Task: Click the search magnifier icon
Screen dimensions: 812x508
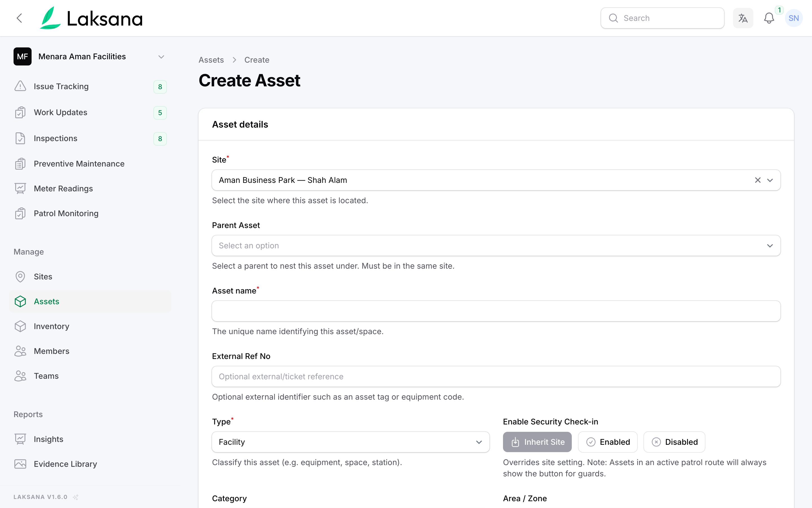Action: tap(613, 18)
